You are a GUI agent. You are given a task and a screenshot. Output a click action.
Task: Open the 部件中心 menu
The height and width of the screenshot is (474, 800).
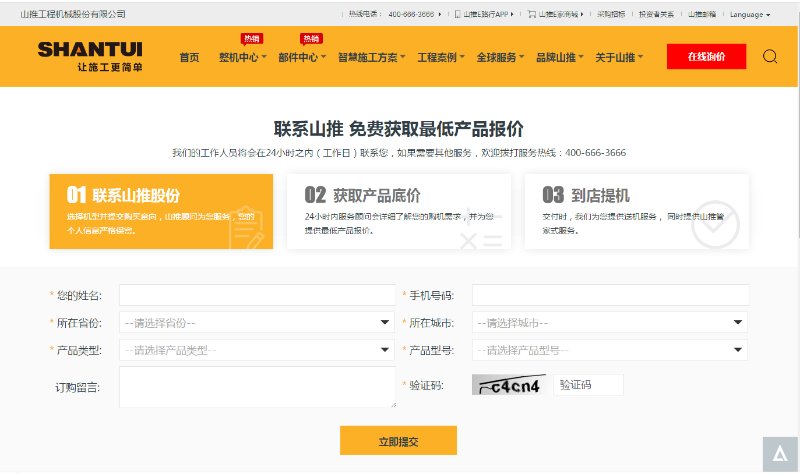(x=302, y=57)
